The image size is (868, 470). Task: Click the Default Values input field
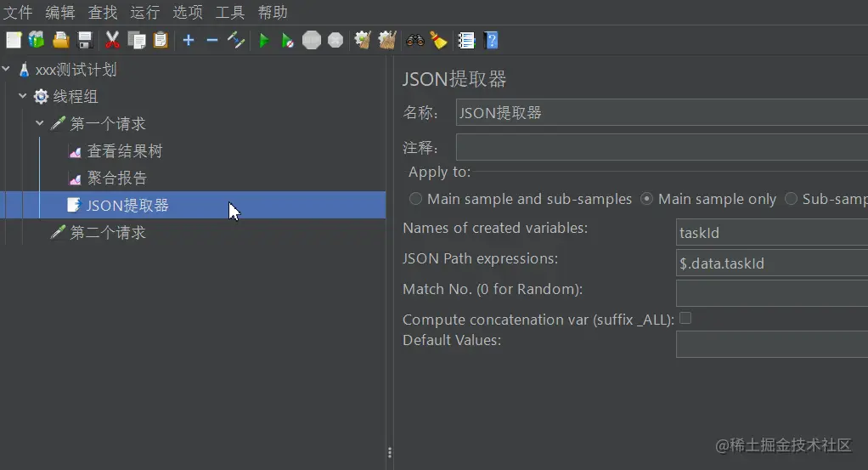point(772,344)
